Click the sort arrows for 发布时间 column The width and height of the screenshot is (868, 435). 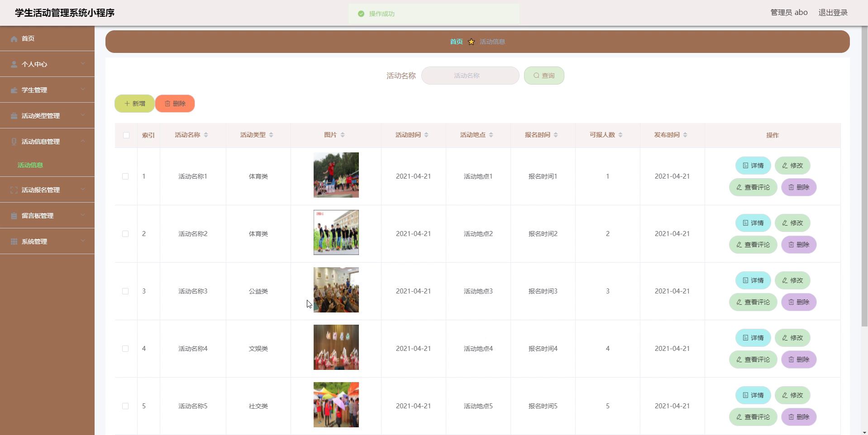click(685, 135)
